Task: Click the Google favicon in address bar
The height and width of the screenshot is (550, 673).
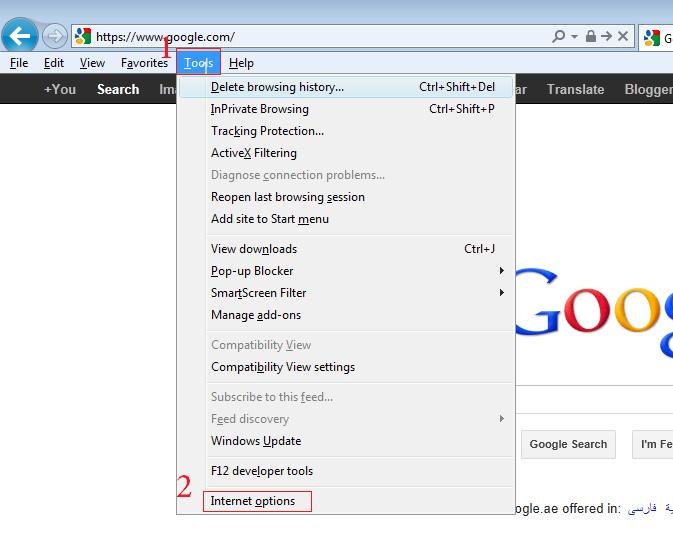Action: tap(83, 36)
